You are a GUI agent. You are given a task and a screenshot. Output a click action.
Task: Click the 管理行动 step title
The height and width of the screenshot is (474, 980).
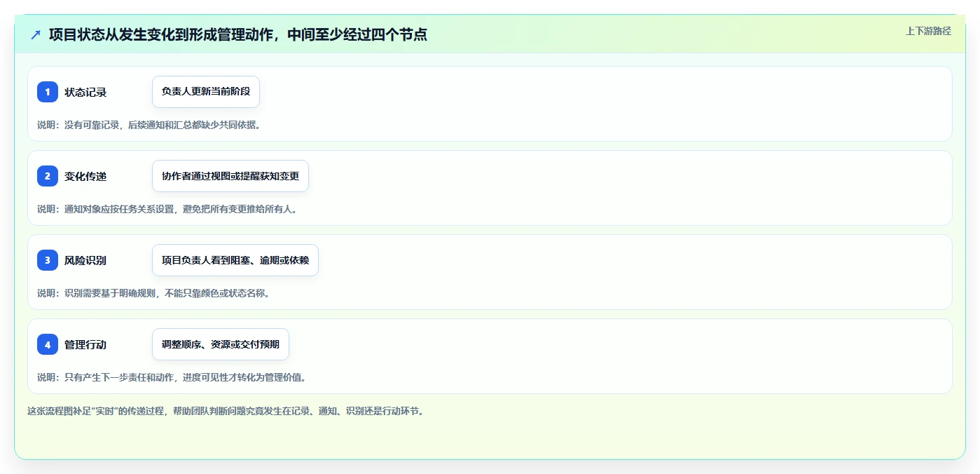pos(85,344)
